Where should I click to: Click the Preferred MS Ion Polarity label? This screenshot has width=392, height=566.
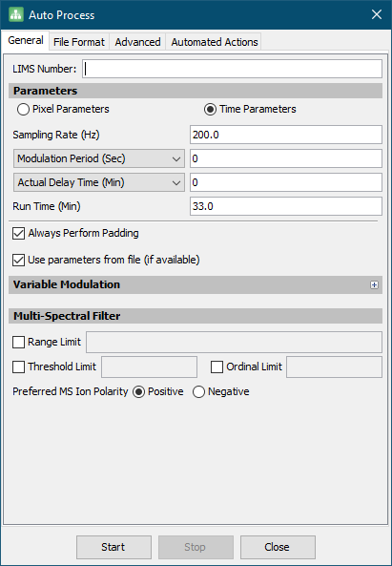[x=71, y=391]
